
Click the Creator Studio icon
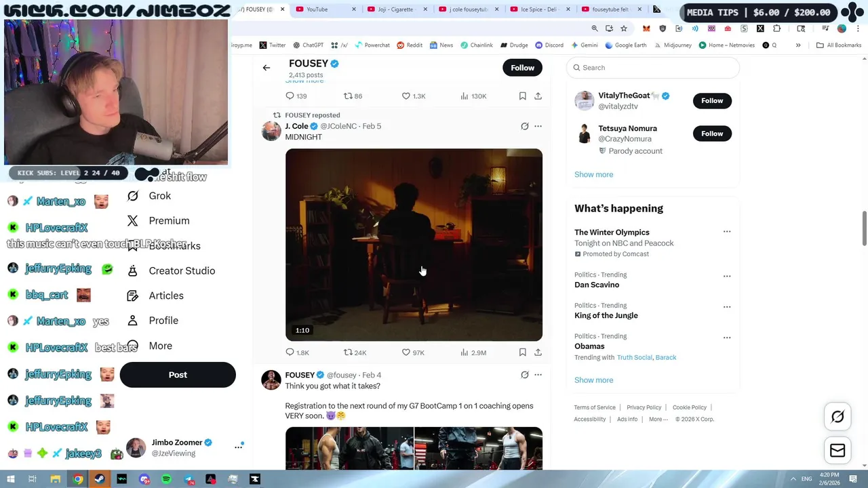(x=133, y=270)
